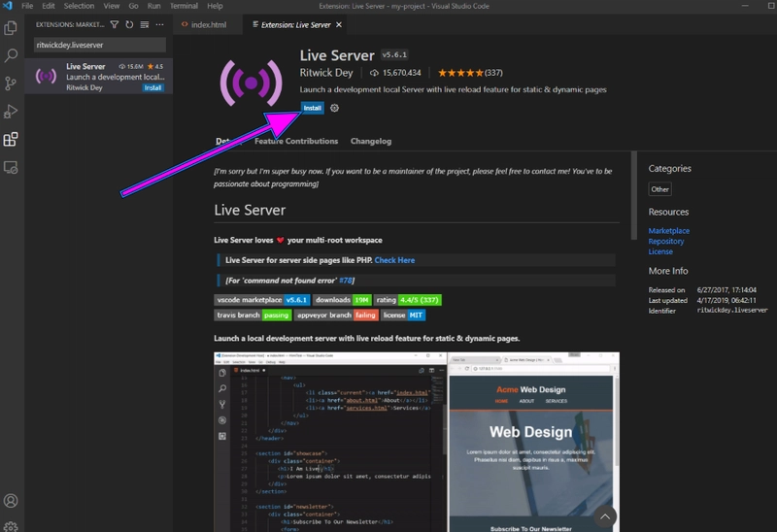Select the Extension: Live Server tab
This screenshot has width=777, height=532.
(x=295, y=25)
